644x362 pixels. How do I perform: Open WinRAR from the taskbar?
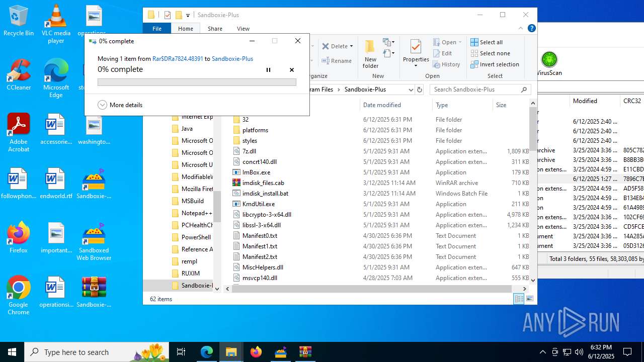click(x=305, y=352)
